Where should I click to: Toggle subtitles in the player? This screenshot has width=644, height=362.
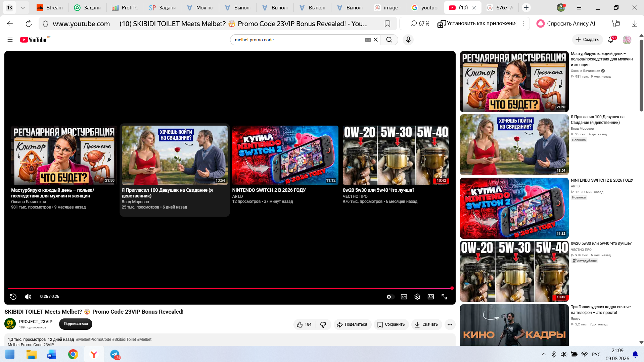(404, 297)
